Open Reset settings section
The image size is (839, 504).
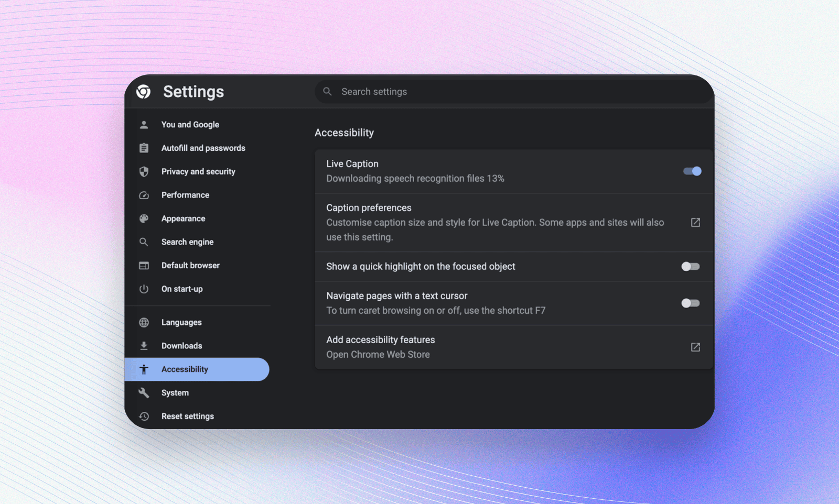click(197, 417)
